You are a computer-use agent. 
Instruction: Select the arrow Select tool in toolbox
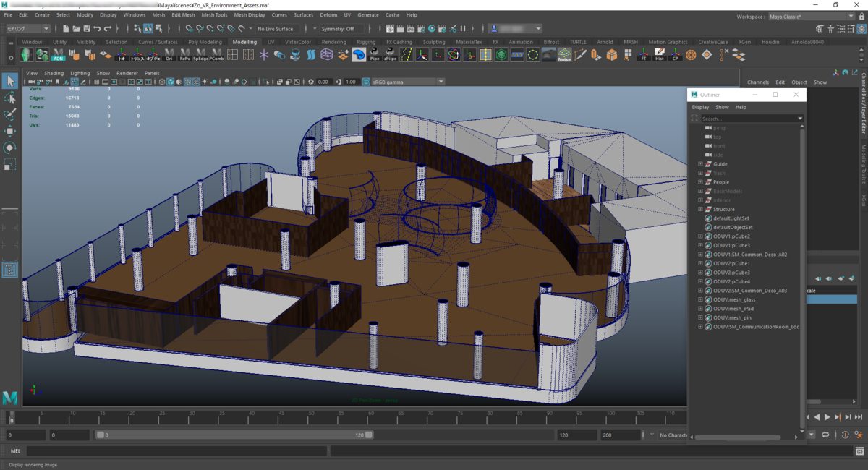(10, 81)
